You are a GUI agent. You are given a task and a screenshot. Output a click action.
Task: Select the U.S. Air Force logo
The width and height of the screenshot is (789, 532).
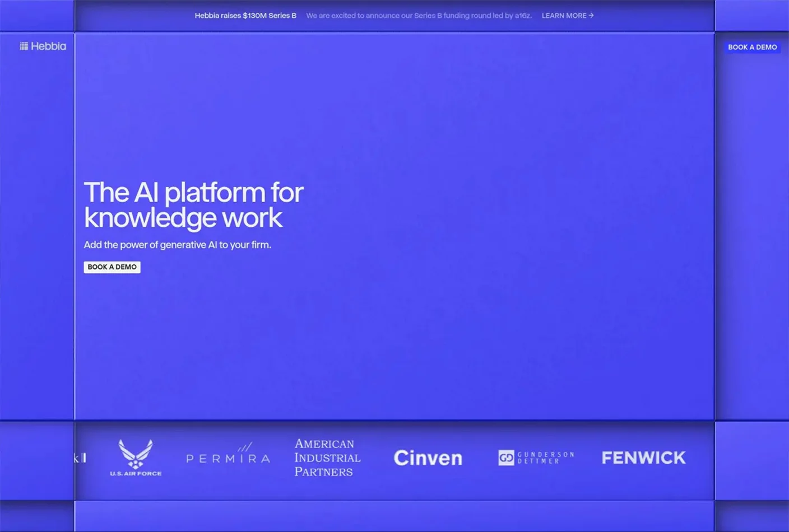(136, 458)
